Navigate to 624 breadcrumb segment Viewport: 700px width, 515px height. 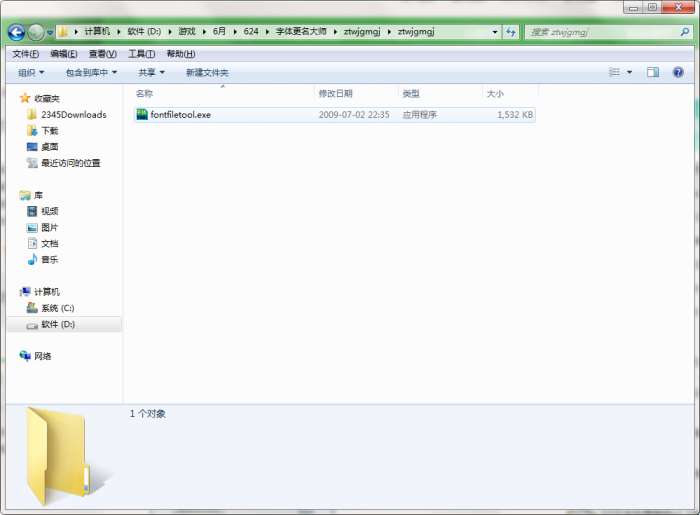click(x=251, y=31)
